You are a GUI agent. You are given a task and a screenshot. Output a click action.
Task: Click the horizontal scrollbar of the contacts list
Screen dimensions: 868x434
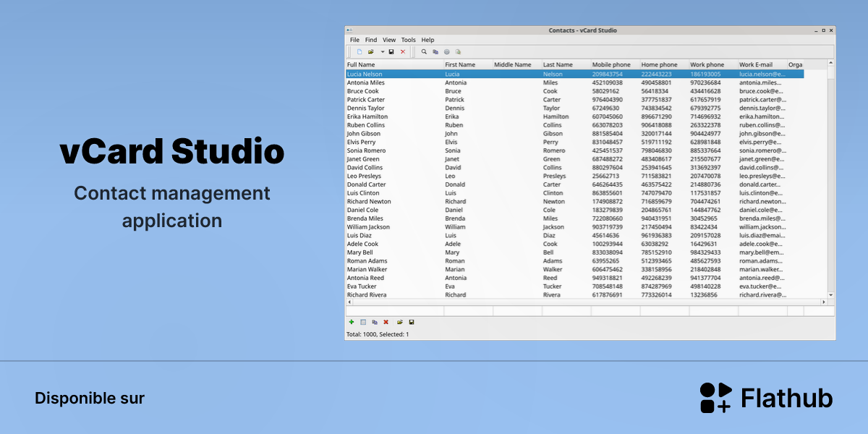(x=586, y=302)
